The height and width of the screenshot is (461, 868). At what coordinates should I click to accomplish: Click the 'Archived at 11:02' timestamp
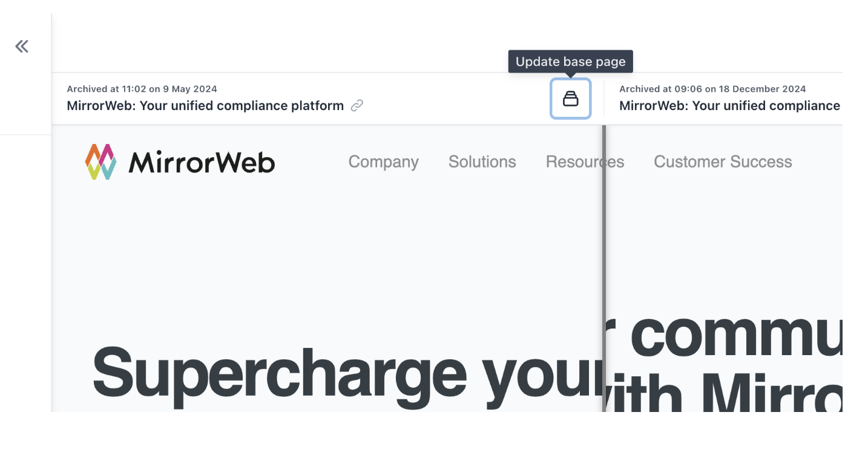coord(142,89)
